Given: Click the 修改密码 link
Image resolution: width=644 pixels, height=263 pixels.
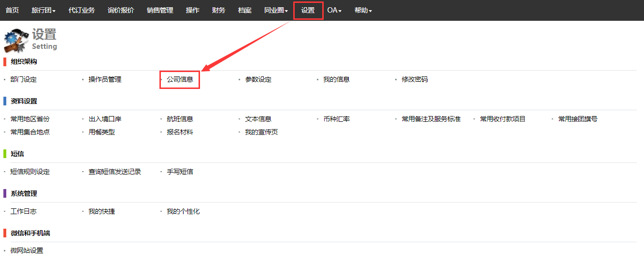Looking at the screenshot, I should point(415,79).
